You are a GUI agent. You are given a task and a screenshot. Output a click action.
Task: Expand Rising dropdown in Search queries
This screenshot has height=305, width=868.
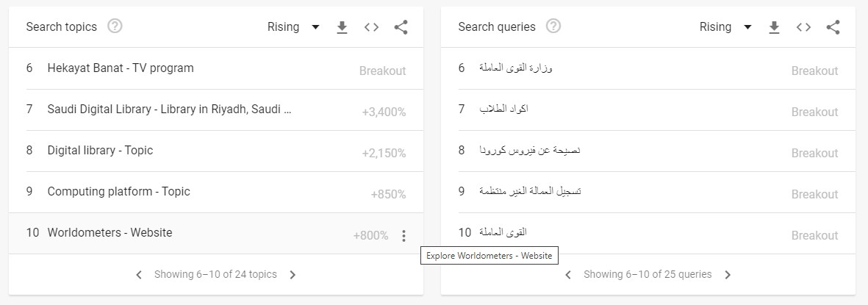[x=725, y=26]
